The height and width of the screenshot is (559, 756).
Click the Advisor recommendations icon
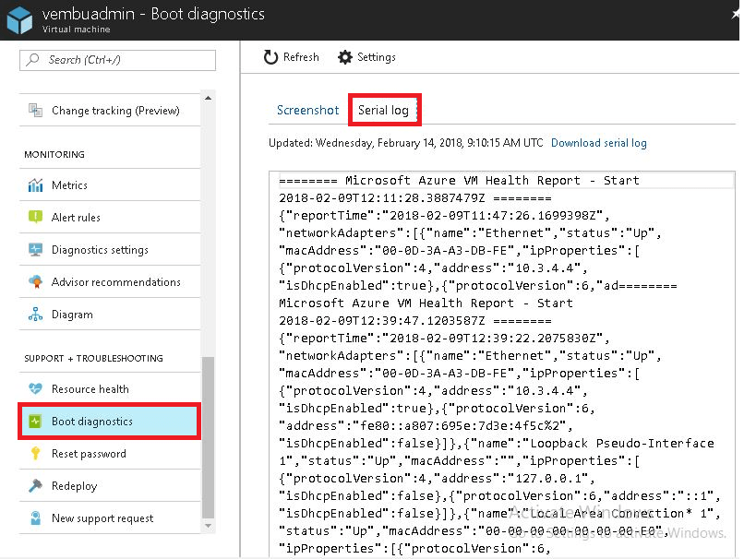tap(35, 282)
